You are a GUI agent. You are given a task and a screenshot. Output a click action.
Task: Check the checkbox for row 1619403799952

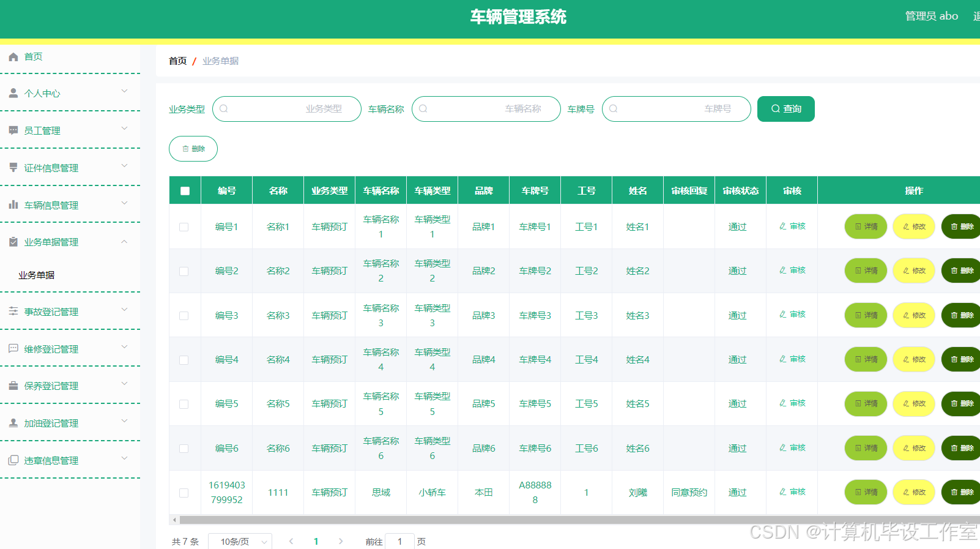(184, 493)
